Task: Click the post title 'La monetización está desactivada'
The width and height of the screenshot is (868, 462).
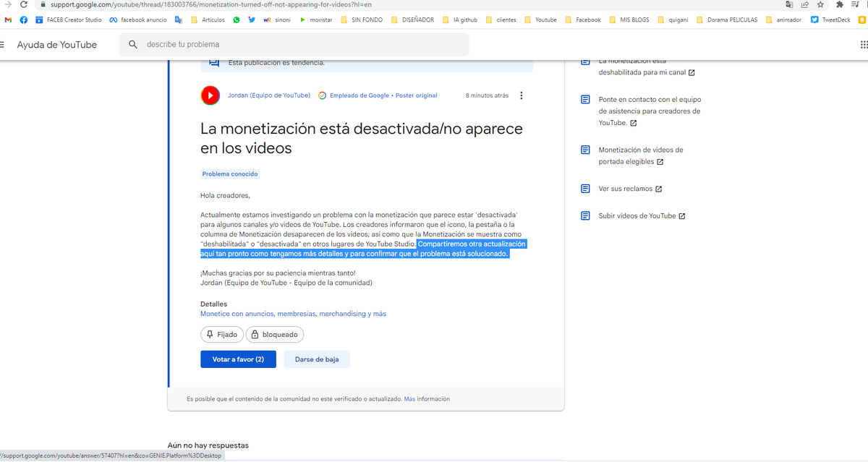Action: tap(362, 139)
